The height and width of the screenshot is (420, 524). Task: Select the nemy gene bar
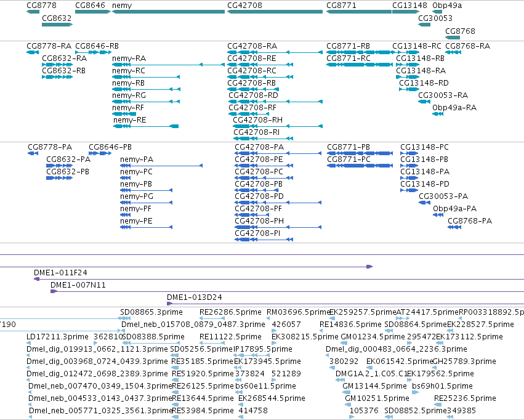click(169, 12)
